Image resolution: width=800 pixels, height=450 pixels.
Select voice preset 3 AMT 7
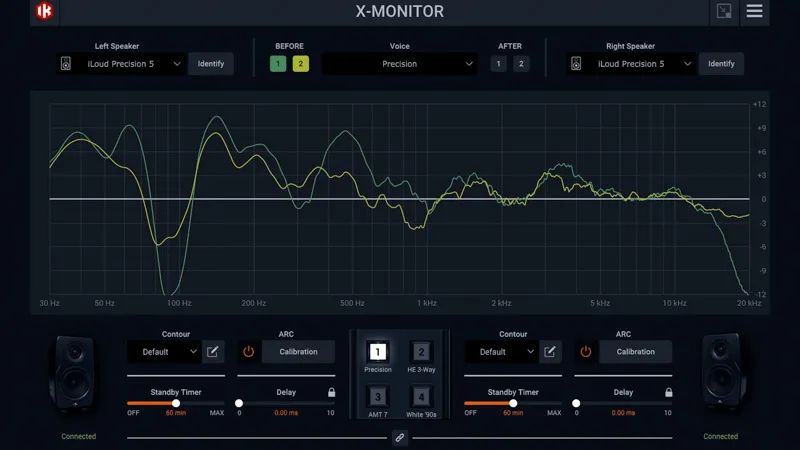click(x=378, y=396)
